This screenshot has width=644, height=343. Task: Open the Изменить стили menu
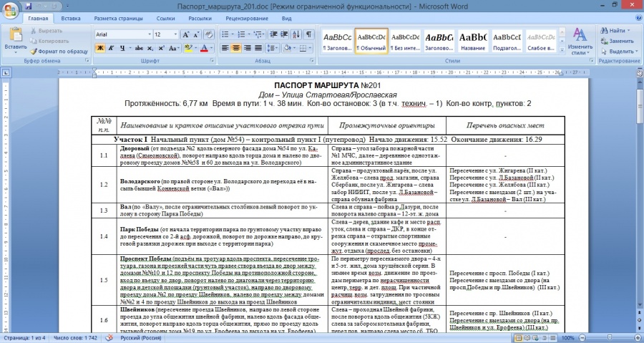580,42
